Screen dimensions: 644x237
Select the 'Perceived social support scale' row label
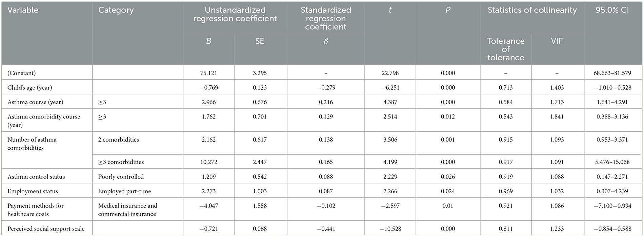coord(46,229)
